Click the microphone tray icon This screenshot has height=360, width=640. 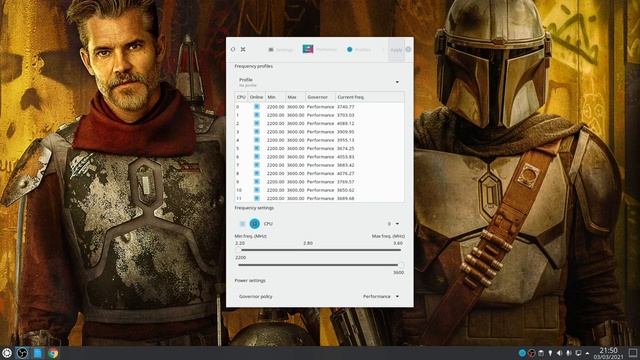(x=569, y=353)
